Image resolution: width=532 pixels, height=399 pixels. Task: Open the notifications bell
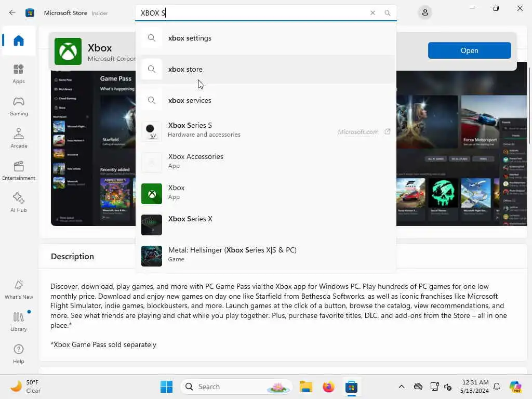(497, 387)
